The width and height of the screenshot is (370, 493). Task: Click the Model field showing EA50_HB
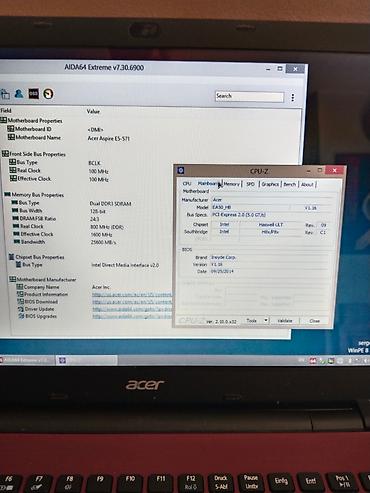coord(251,207)
